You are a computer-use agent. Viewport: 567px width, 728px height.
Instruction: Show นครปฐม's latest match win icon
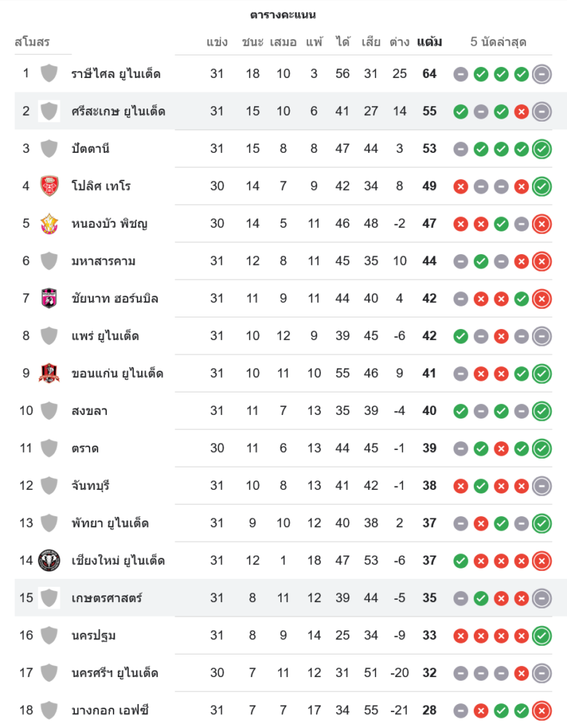point(542,636)
